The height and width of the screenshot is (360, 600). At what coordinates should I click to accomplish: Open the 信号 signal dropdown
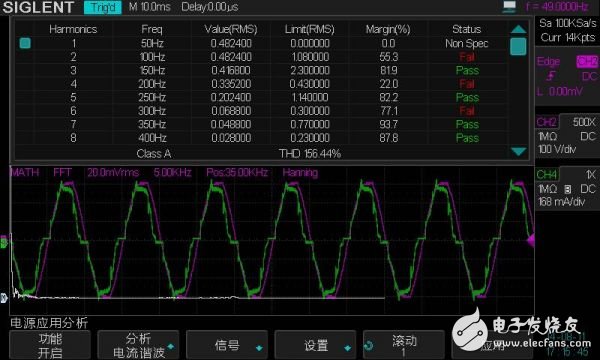pos(227,345)
